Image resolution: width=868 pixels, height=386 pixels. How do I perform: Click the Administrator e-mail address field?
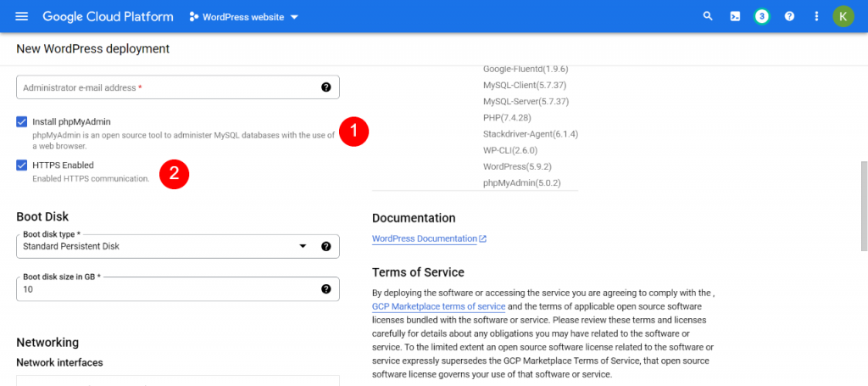coord(178,87)
